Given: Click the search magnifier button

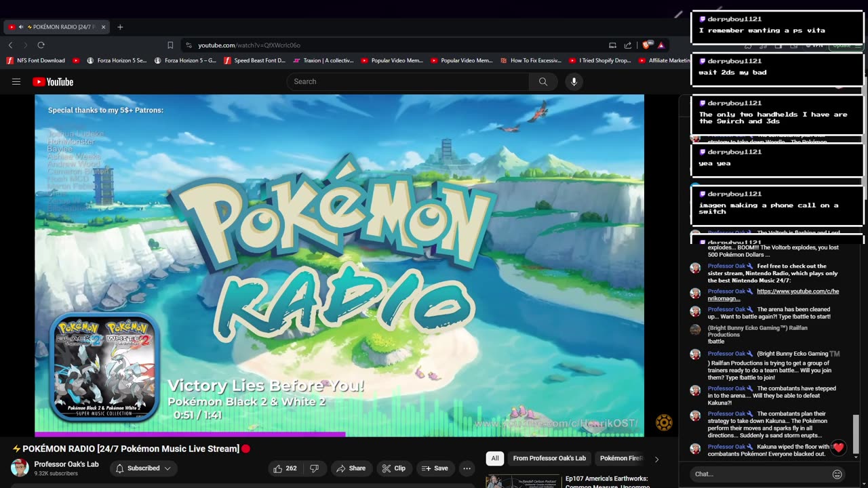Looking at the screenshot, I should [x=543, y=81].
